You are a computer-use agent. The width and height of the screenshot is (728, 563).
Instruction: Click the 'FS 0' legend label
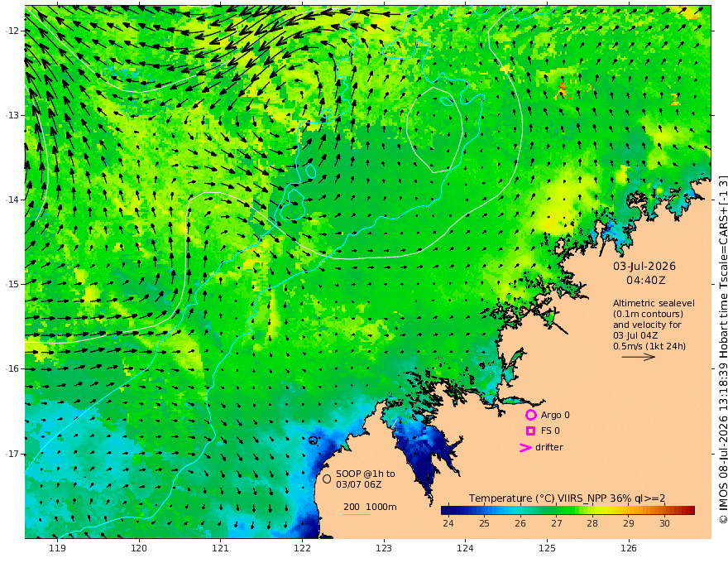550,431
